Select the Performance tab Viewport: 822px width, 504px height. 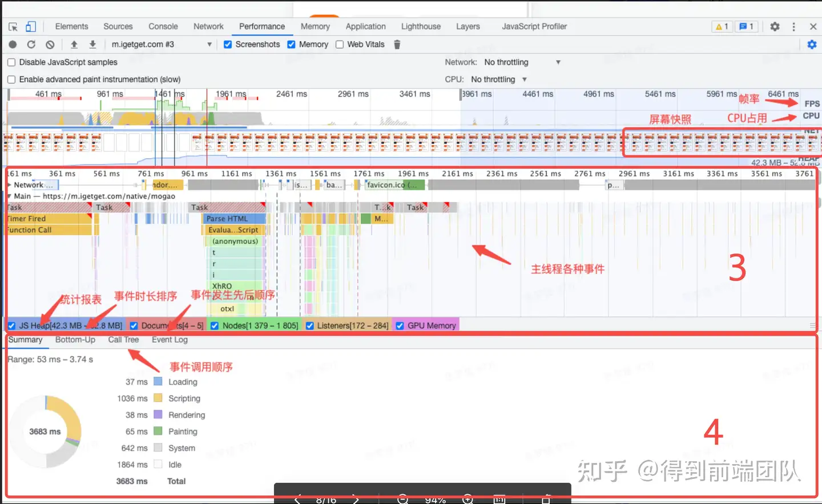point(262,26)
